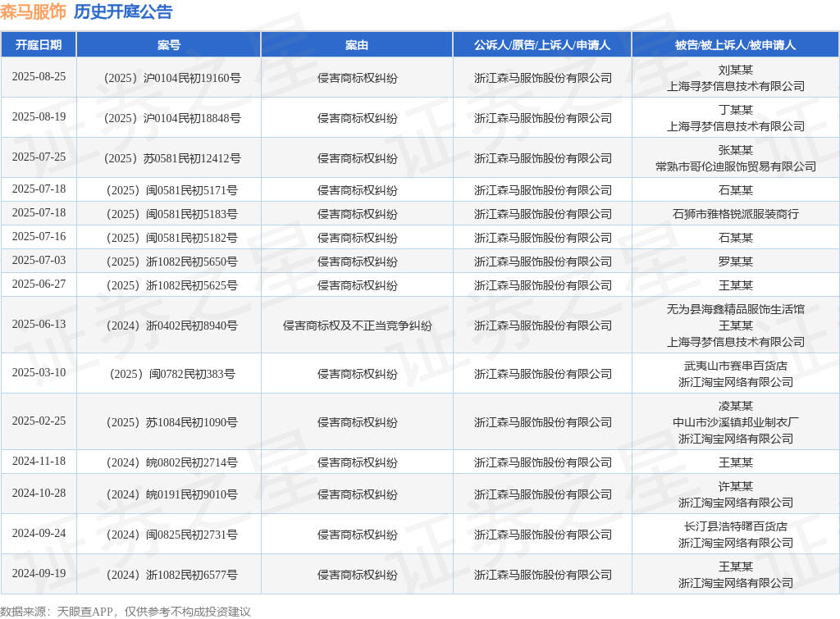Image resolution: width=840 pixels, height=619 pixels.
Task: Select the 开庭日期 column header
Action: (39, 45)
